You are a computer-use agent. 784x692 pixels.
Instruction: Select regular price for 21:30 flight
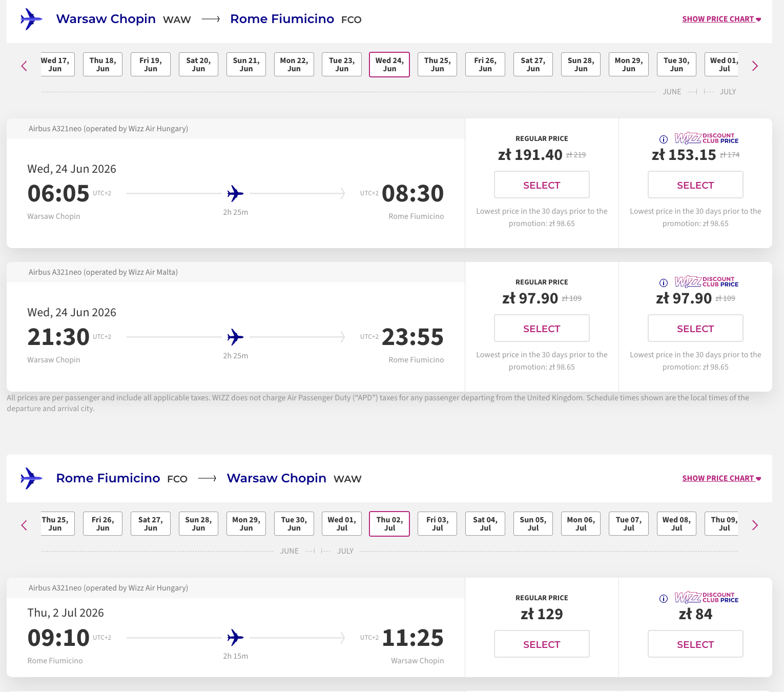[x=542, y=328]
